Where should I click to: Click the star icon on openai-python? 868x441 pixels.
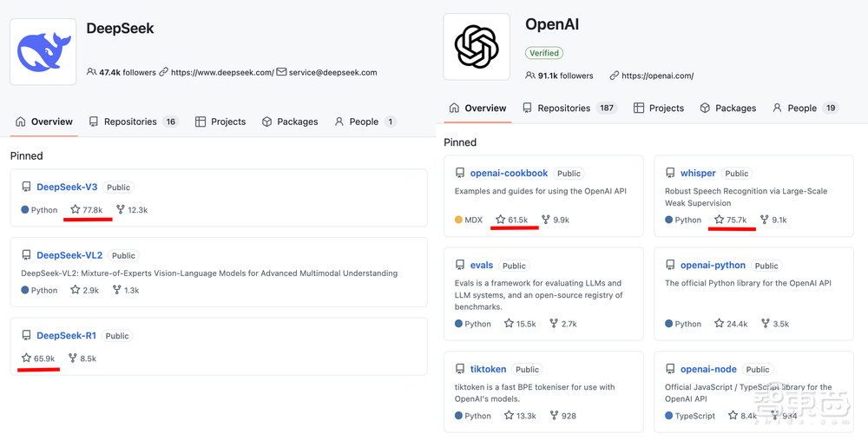pyautogui.click(x=719, y=324)
